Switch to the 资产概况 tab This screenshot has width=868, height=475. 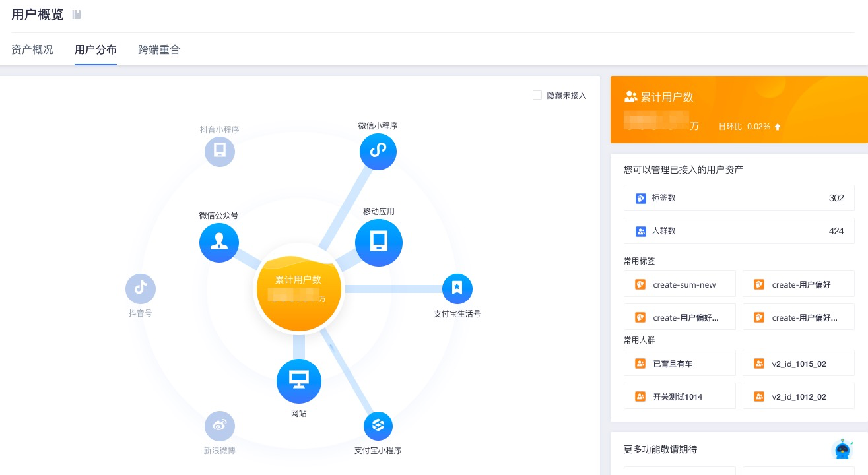[32, 49]
